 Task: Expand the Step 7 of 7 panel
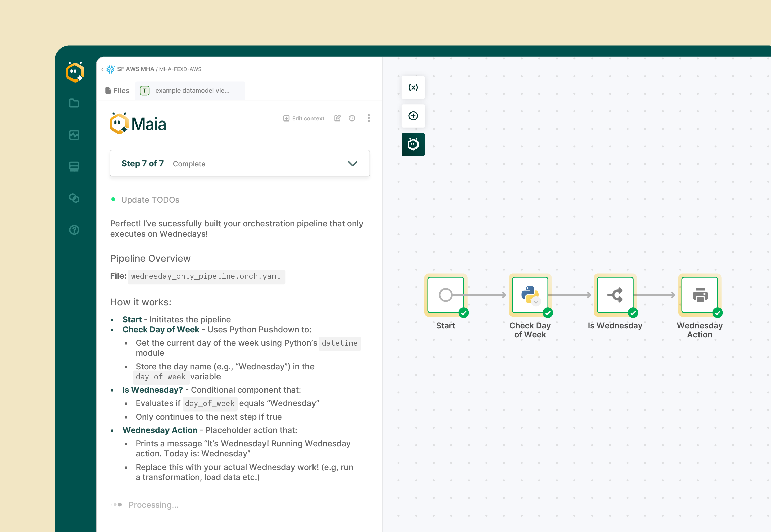(352, 164)
